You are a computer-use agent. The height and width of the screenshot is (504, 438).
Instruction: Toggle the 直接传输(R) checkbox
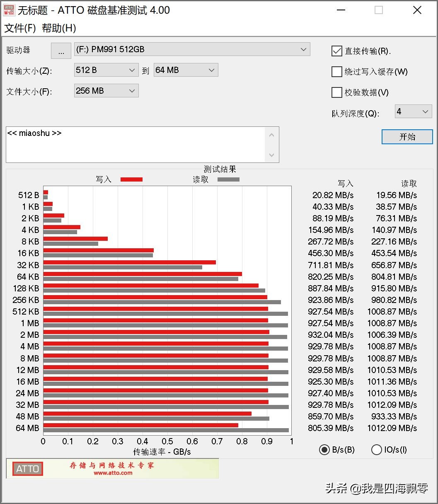click(x=336, y=51)
